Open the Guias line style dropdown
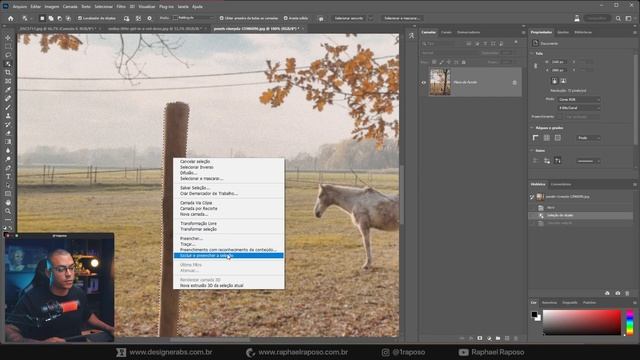Screen dimensions: 640x360 click(588, 161)
